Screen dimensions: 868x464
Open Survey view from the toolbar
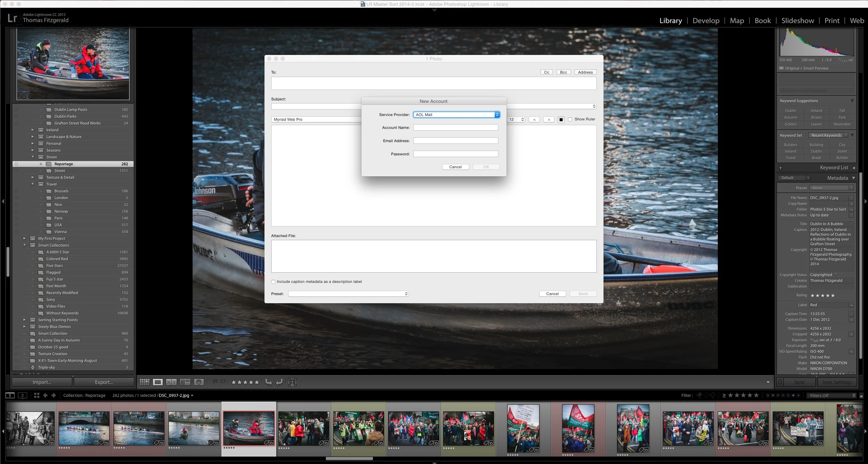[185, 382]
